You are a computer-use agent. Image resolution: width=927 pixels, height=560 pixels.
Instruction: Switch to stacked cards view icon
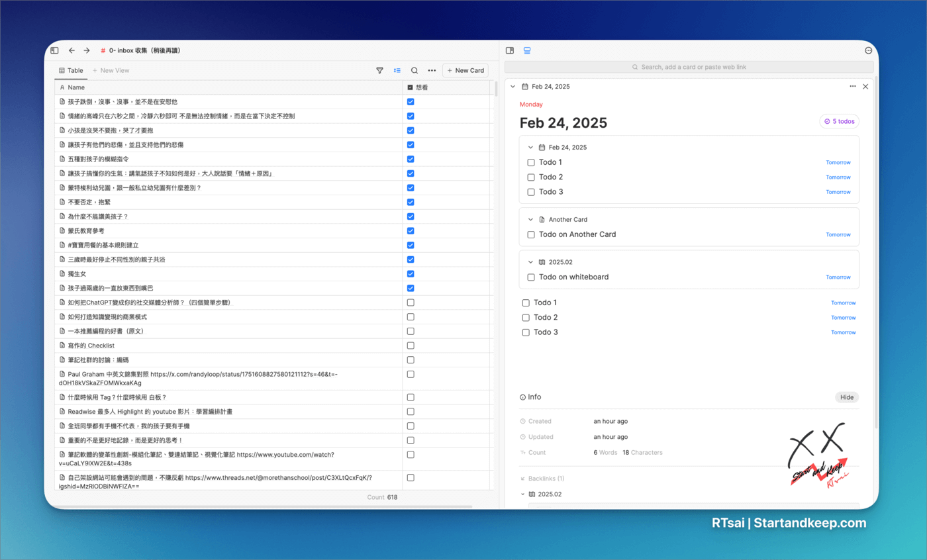click(x=527, y=50)
